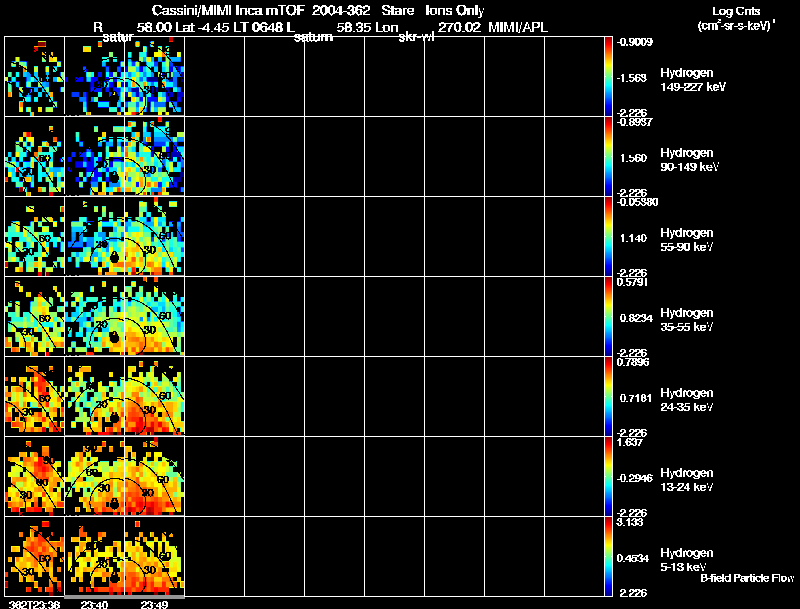Click the color bar for Hydrogen 90-149 keV

pos(608,156)
